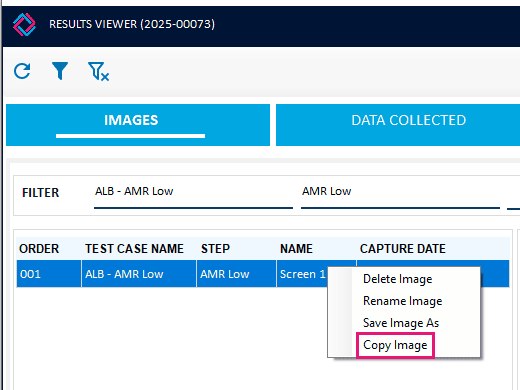Open the 'AMR Low' step filter field
The width and height of the screenshot is (520, 390).
[400, 196]
